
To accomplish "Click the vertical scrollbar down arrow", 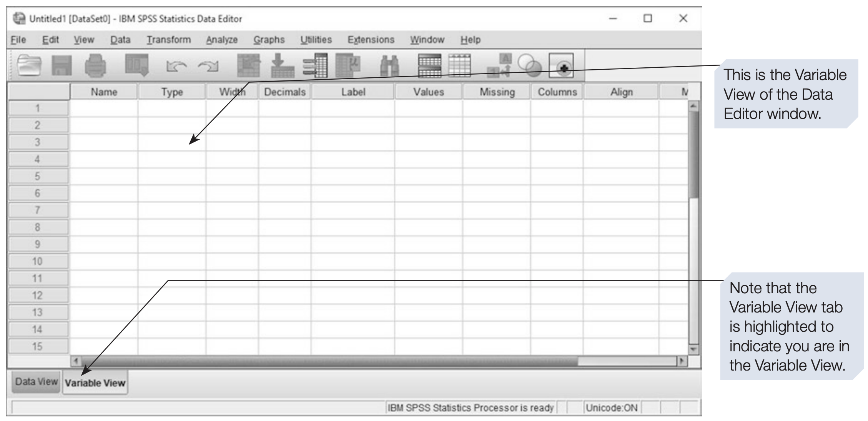I will point(693,349).
